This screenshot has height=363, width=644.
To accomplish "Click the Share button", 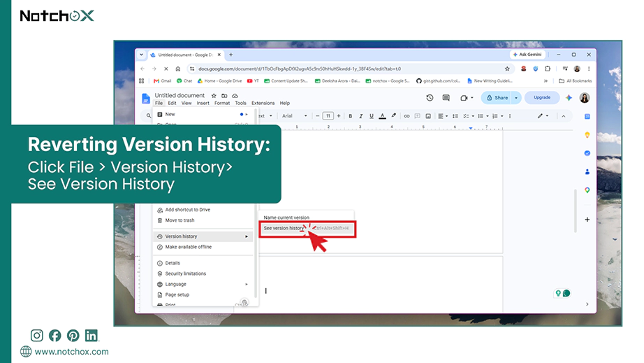I will click(x=497, y=98).
